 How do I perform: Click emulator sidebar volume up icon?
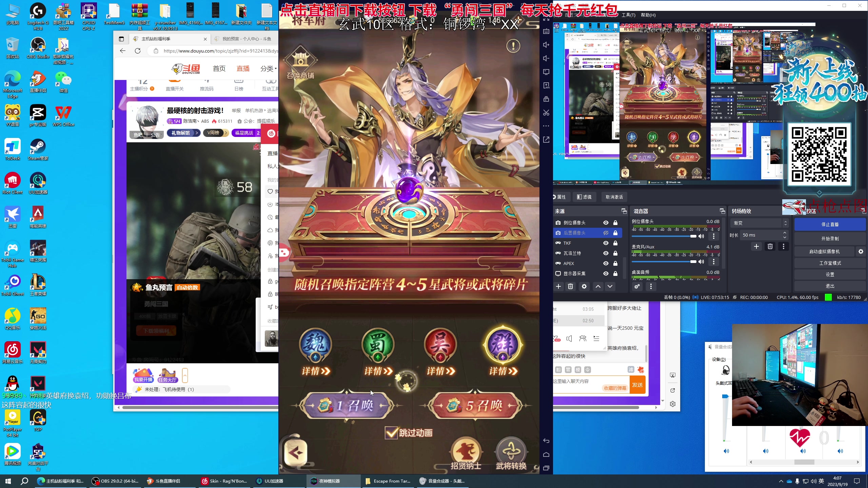(x=546, y=45)
